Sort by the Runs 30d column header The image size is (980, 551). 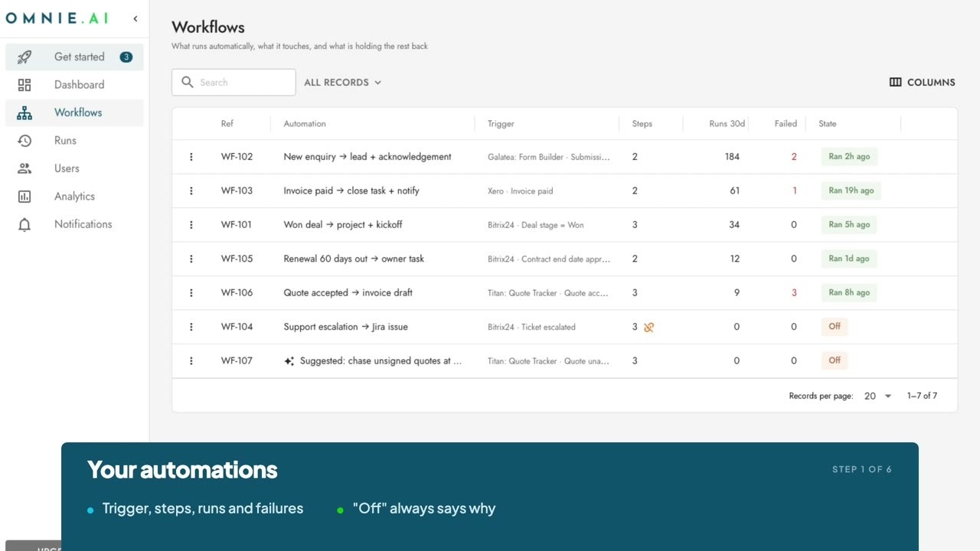pos(727,123)
